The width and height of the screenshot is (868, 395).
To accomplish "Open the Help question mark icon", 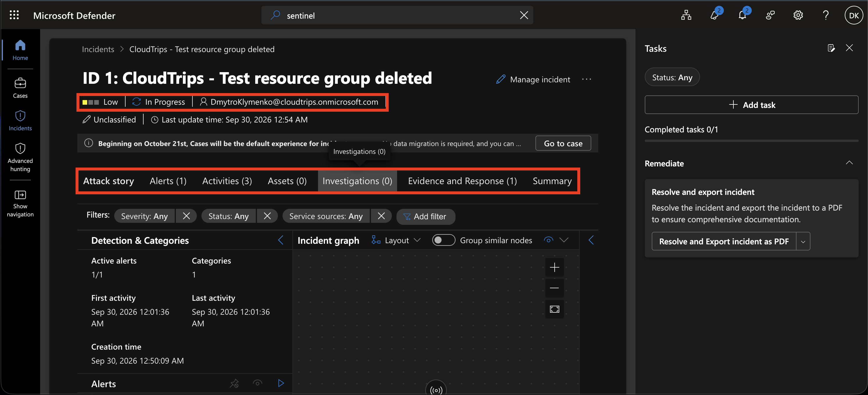I will (826, 15).
